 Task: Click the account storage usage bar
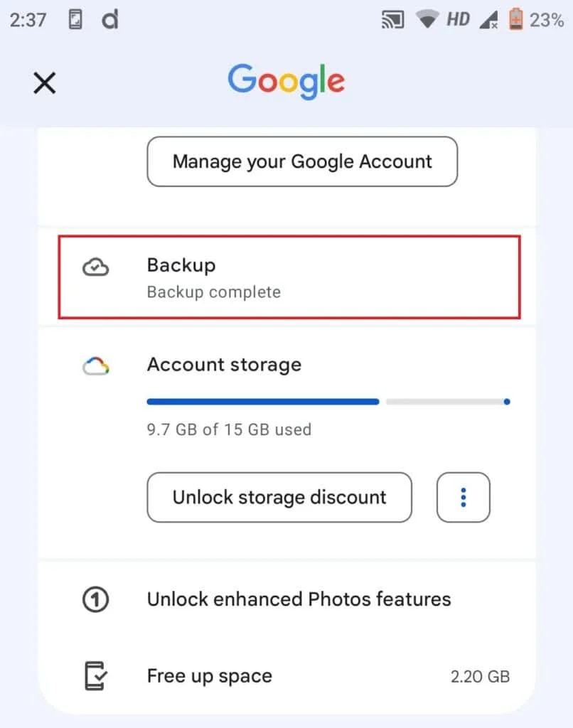coord(328,402)
